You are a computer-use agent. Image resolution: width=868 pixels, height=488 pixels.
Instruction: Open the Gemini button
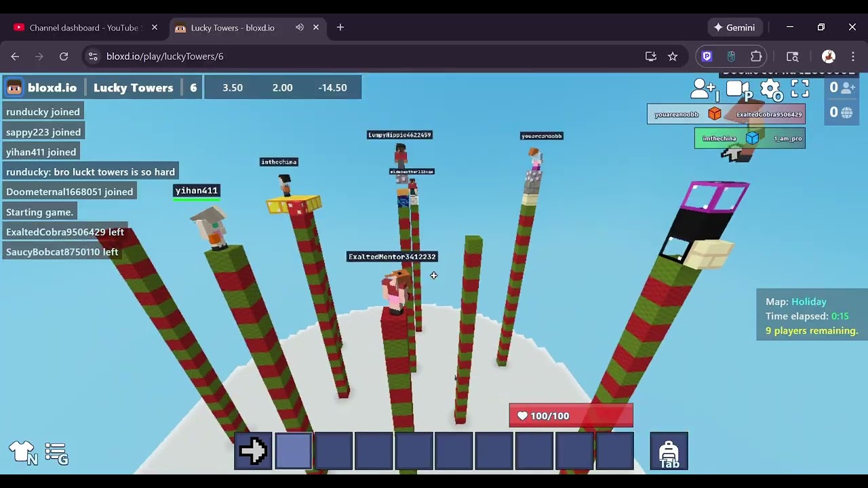pyautogui.click(x=734, y=28)
